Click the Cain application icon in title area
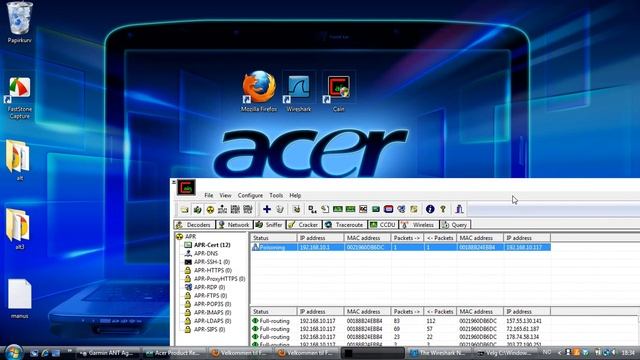The width and height of the screenshot is (640, 360). point(186,188)
